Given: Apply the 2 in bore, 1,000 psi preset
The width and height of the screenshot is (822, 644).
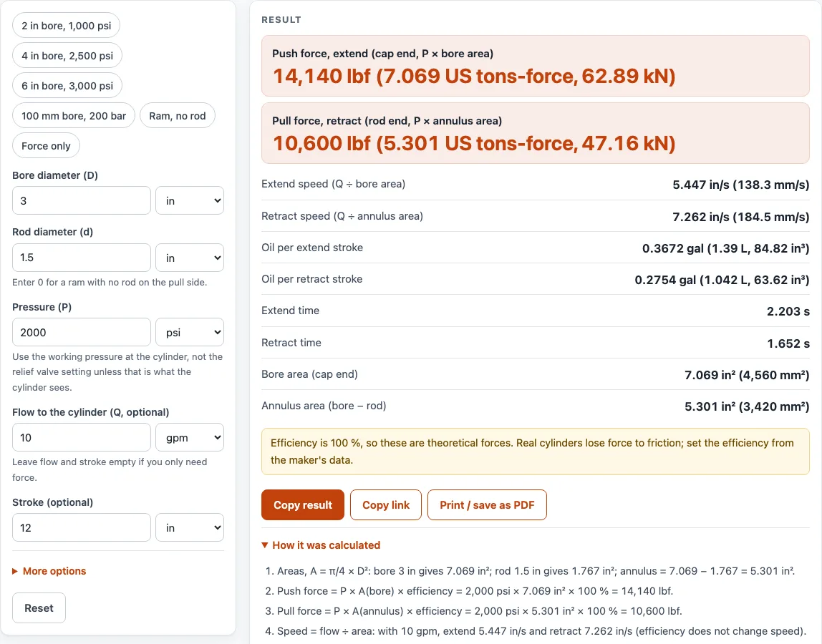Looking at the screenshot, I should point(66,26).
